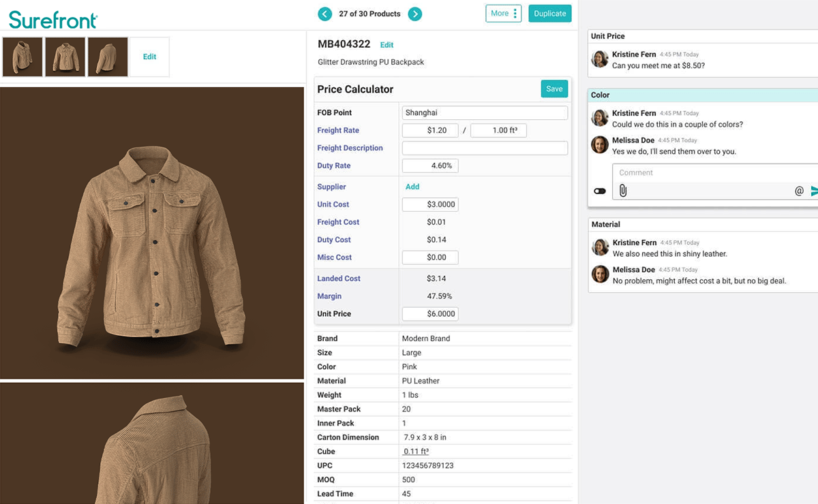Screen dimensions: 818x504
Task: Toggle the switch left of the attachment field
Action: [x=599, y=191]
